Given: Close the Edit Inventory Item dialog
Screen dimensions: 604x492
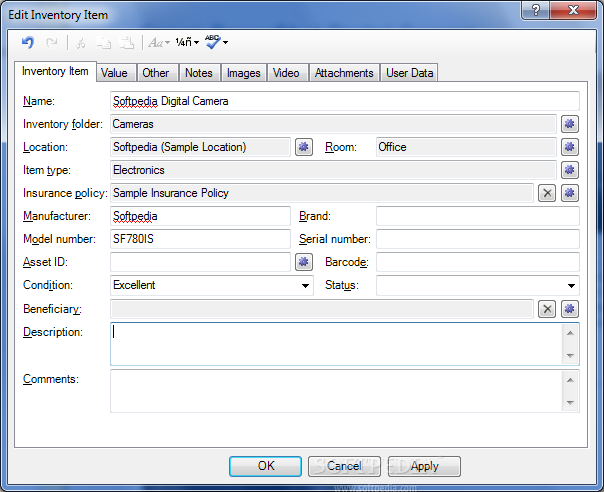Looking at the screenshot, I should pos(574,9).
